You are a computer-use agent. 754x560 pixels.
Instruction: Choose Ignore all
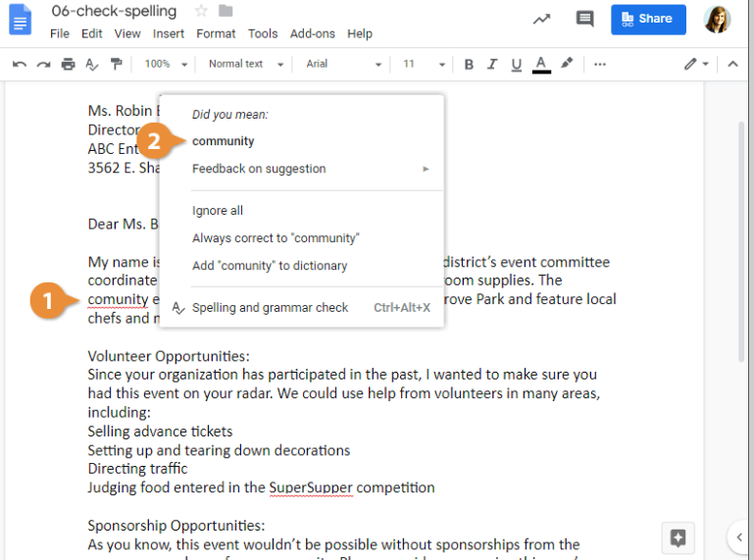218,211
